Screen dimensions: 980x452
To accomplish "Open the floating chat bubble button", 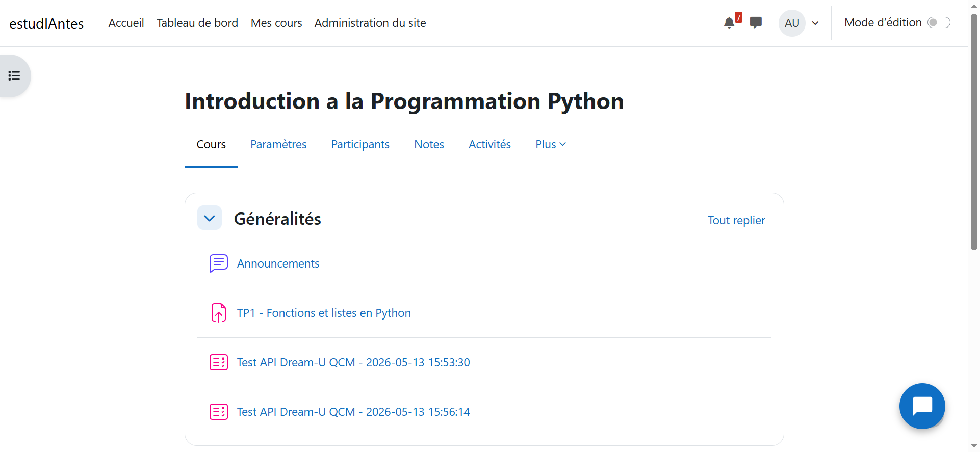I will [922, 406].
